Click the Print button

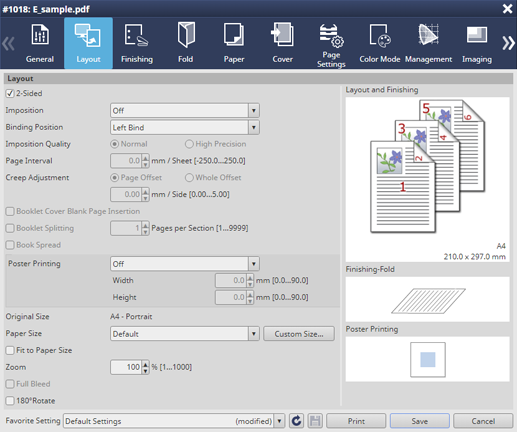(x=356, y=421)
